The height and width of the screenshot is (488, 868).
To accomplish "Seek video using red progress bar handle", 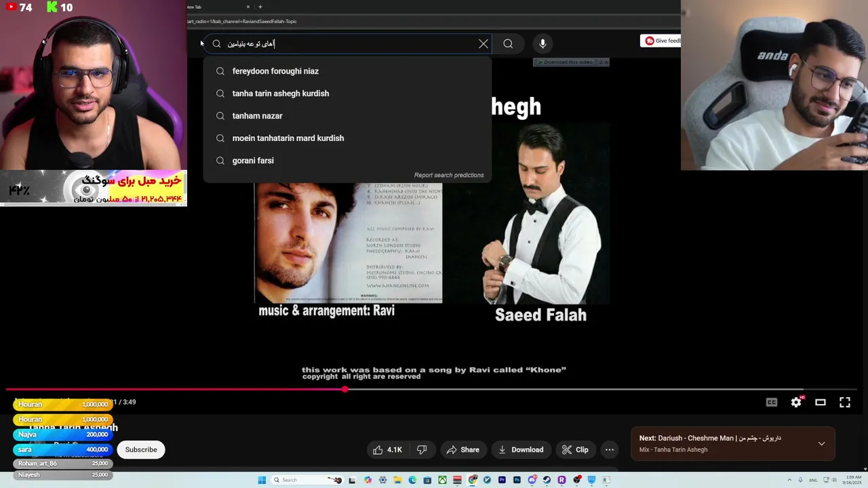I will pos(345,389).
